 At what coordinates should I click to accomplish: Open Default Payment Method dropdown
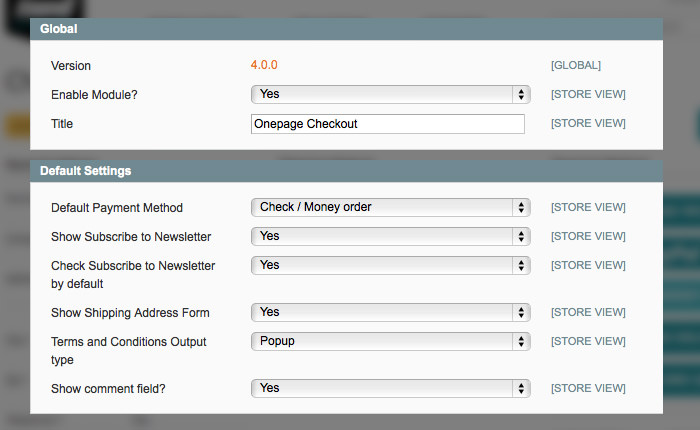389,207
